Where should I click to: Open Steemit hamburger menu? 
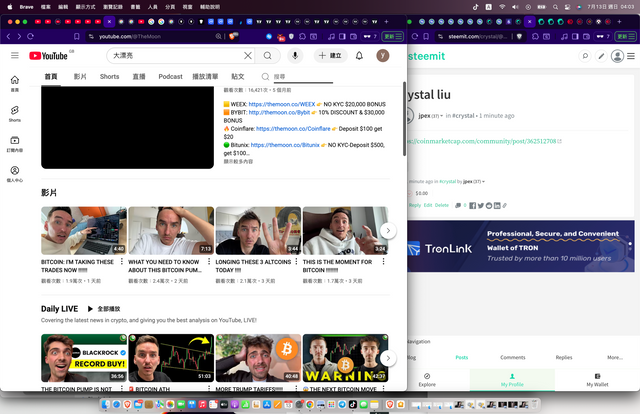pyautogui.click(x=631, y=56)
